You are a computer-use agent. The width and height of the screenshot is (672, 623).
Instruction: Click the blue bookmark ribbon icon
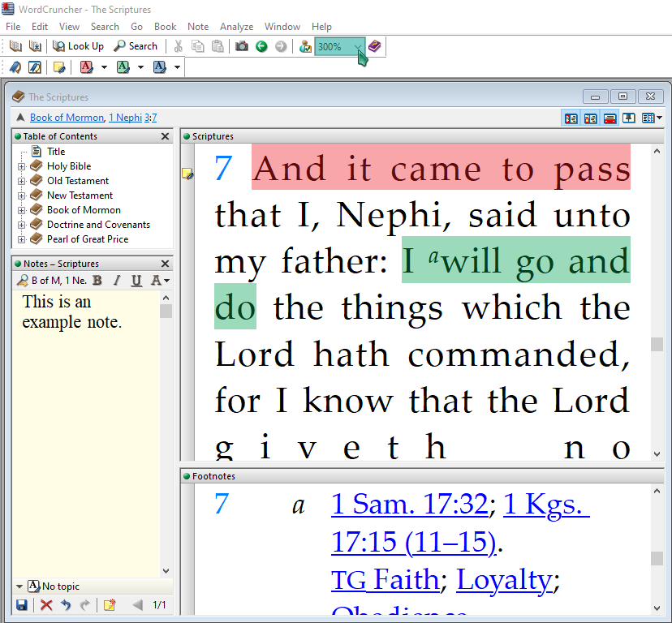pos(15,67)
